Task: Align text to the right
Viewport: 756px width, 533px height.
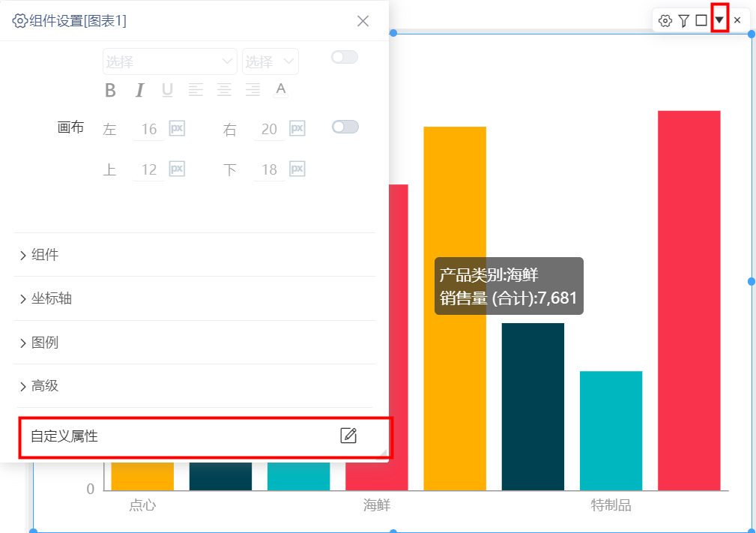Action: coord(252,90)
